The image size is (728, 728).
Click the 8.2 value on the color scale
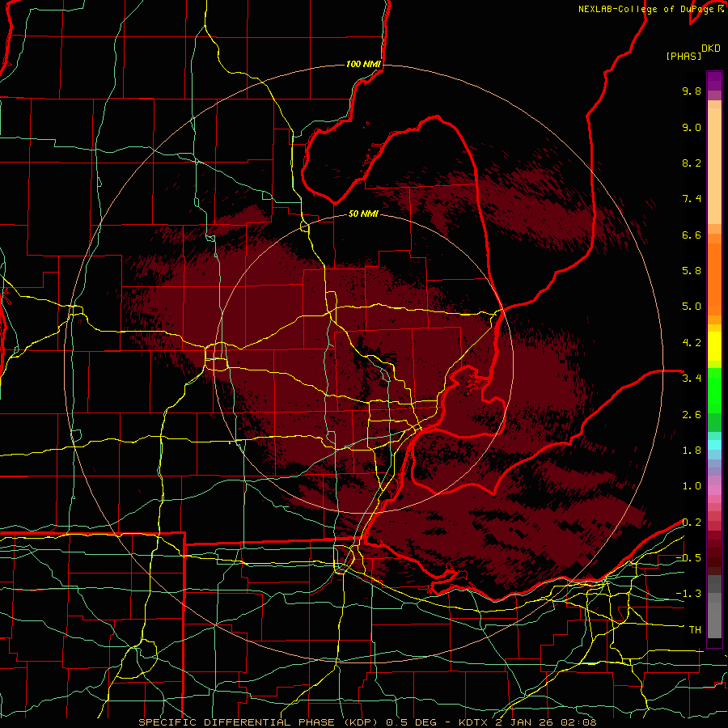tap(692, 163)
